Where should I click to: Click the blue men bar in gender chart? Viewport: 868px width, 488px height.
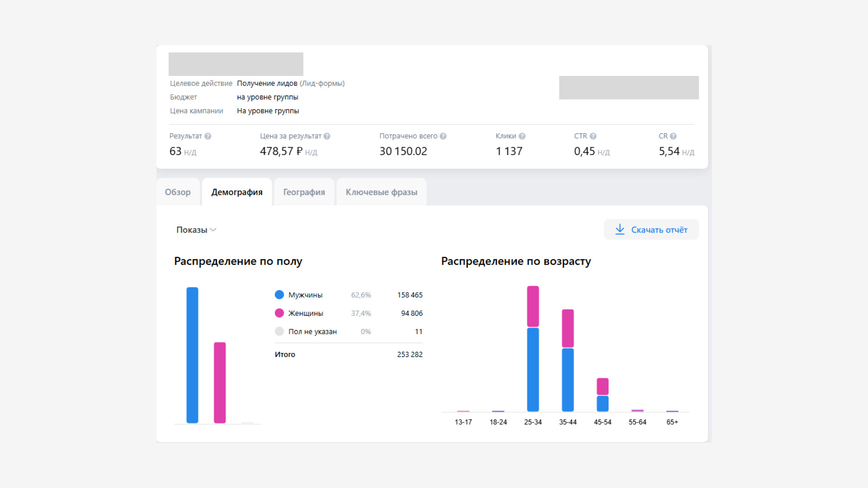click(192, 355)
